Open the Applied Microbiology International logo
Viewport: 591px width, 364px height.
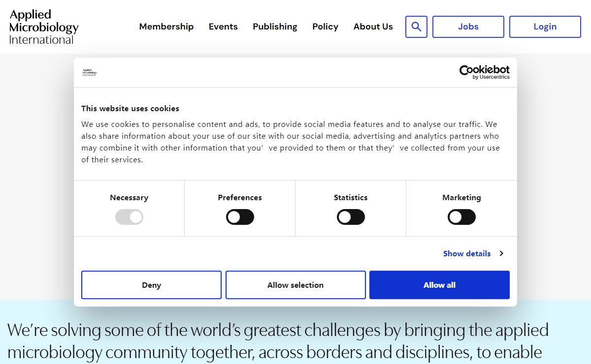(44, 27)
